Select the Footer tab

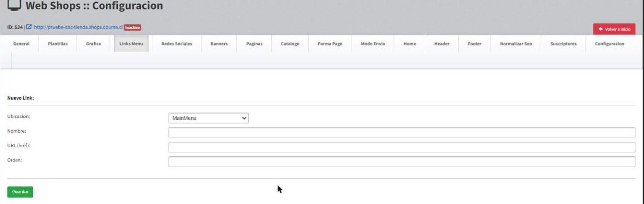click(475, 44)
